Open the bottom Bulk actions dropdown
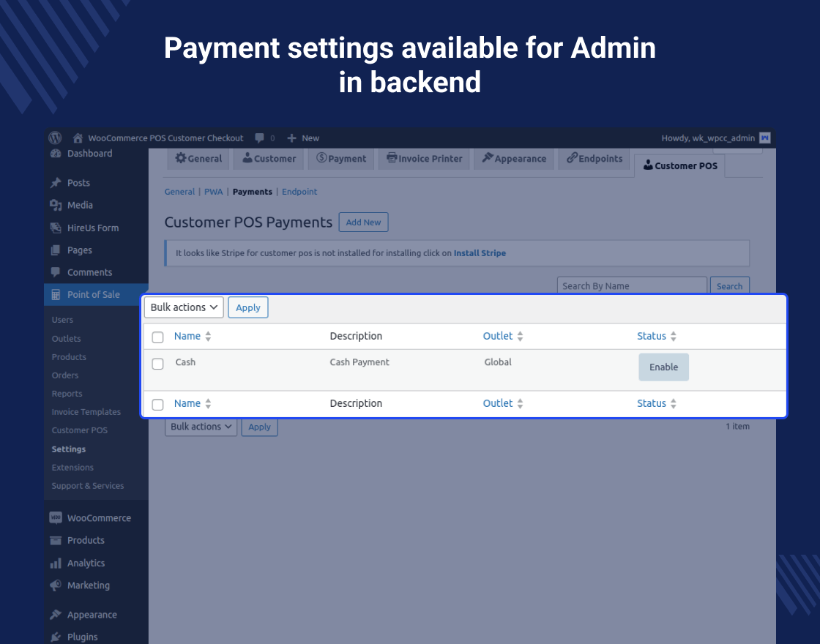Image resolution: width=820 pixels, height=644 pixels. click(x=201, y=427)
